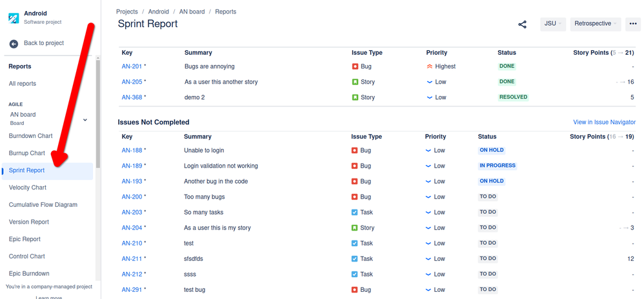Open issue AN-201
The height and width of the screenshot is (299, 644).
coord(132,66)
